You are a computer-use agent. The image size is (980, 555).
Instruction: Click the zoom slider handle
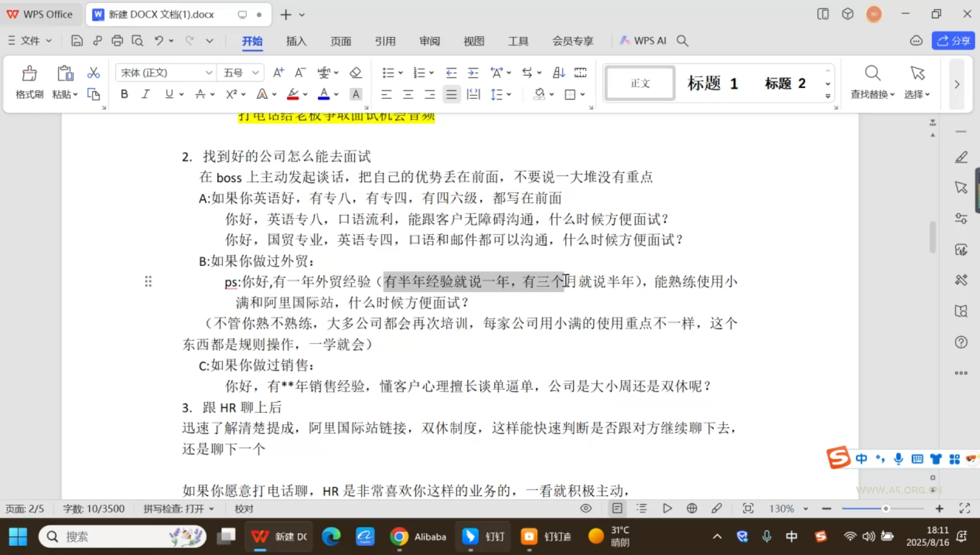886,509
